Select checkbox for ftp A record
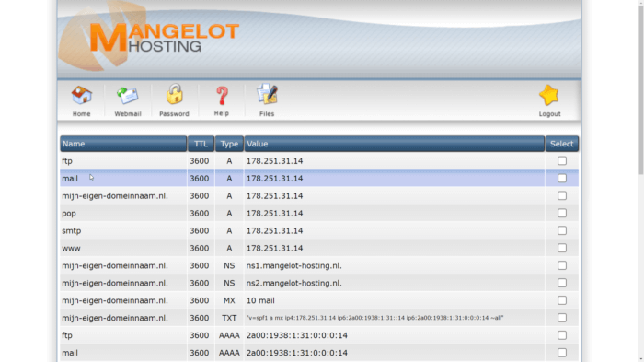The height and width of the screenshot is (362, 644). [x=562, y=161]
